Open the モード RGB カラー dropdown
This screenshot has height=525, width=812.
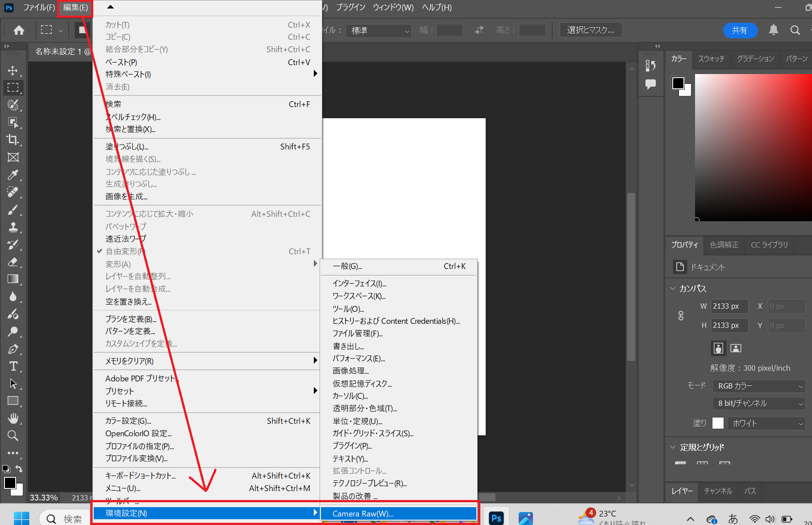758,386
